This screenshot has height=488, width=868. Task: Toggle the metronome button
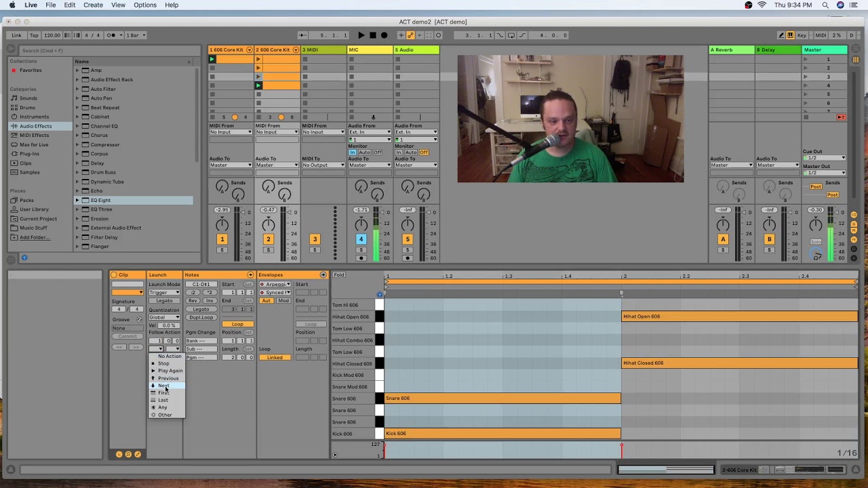[x=113, y=35]
